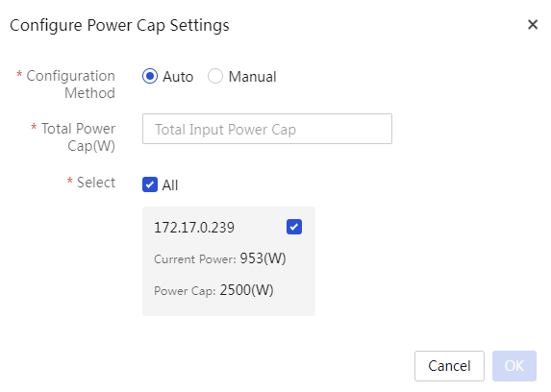This screenshot has height=392, width=551.
Task: Click the red asterisk beside Select
Action: click(69, 182)
